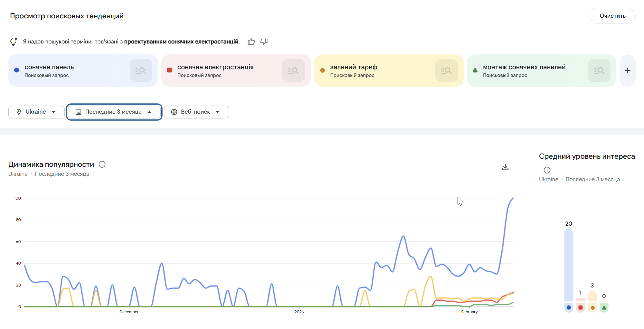
Task: Open search details for сонячна електростанція
Action: (x=293, y=70)
